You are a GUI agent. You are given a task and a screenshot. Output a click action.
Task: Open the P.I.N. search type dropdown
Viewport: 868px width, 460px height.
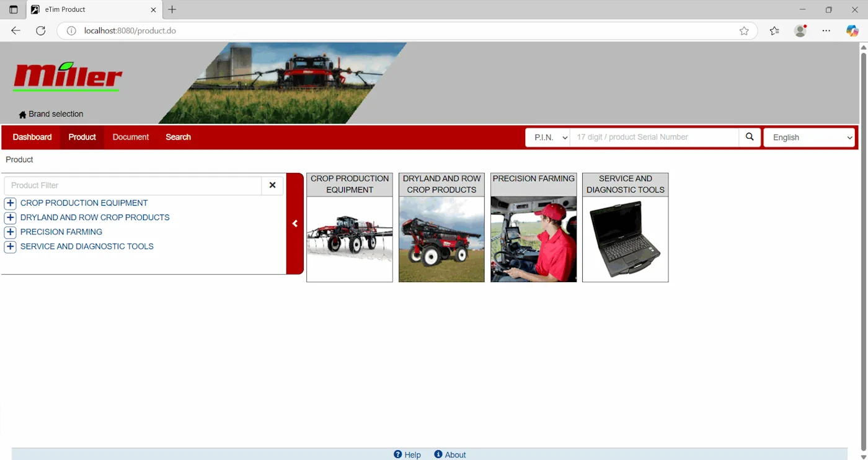pos(547,138)
